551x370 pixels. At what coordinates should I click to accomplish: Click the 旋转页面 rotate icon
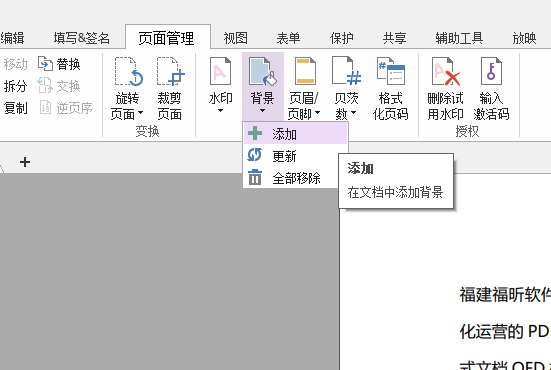(128, 72)
